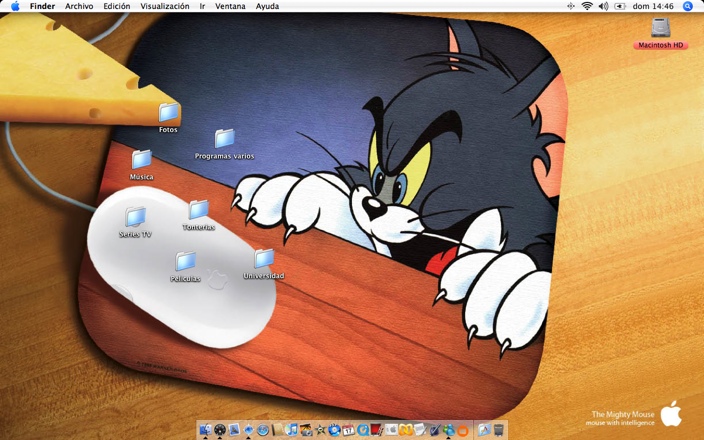The height and width of the screenshot is (440, 704).
Task: Open the brown Address Book icon
Action: (277, 430)
